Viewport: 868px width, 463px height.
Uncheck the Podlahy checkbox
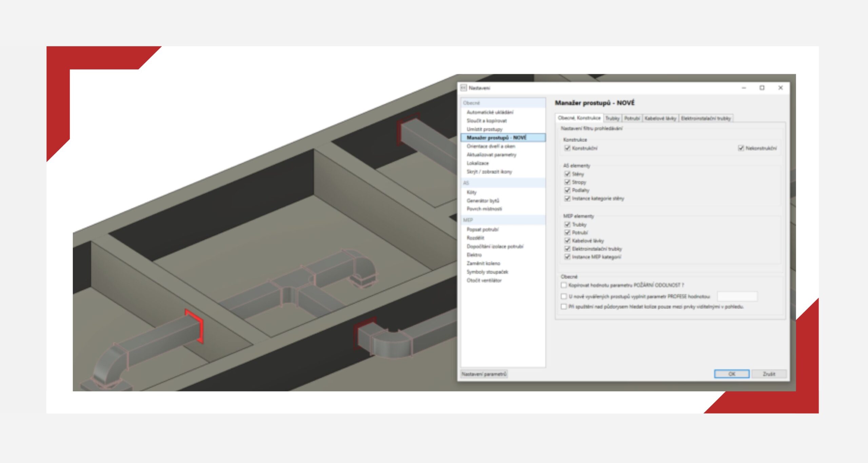click(x=567, y=190)
